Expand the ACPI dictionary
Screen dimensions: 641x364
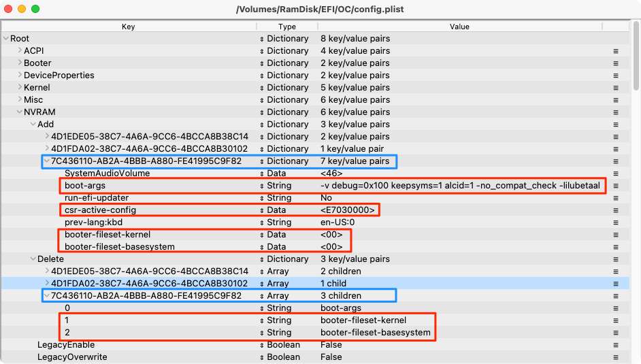point(20,50)
